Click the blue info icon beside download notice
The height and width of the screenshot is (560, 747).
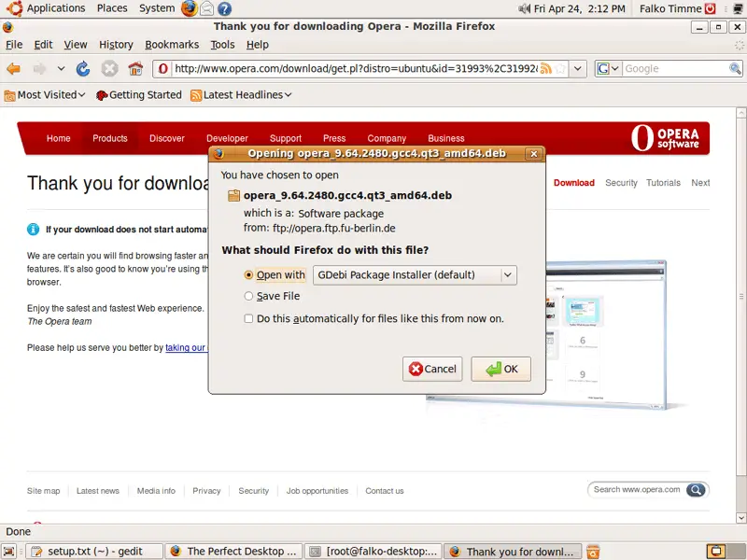tap(33, 230)
